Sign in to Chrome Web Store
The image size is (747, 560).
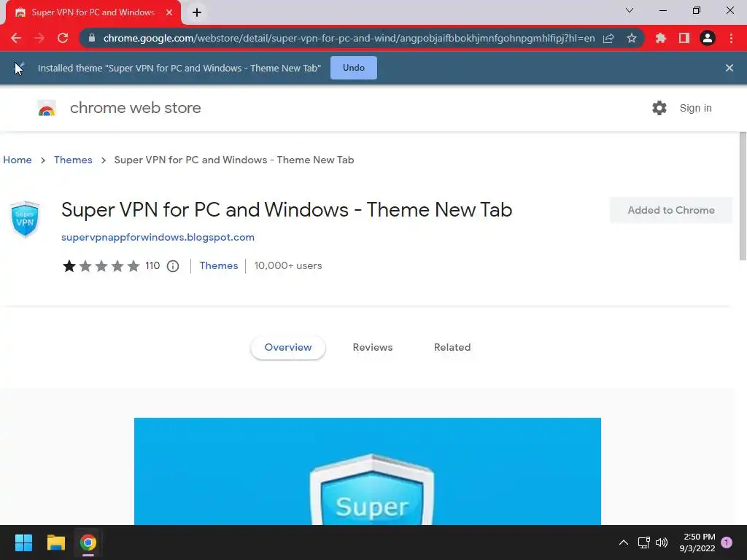click(695, 108)
